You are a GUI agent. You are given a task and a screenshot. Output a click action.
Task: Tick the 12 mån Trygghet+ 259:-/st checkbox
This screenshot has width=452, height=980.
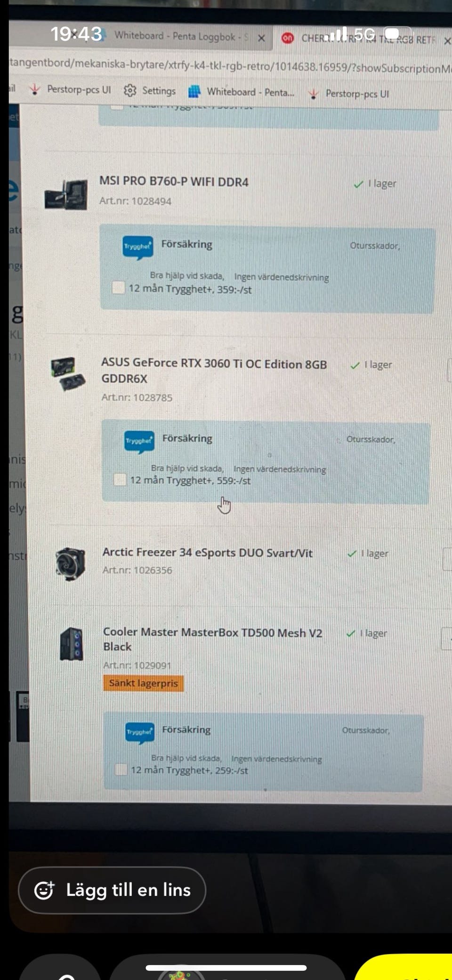(x=121, y=769)
